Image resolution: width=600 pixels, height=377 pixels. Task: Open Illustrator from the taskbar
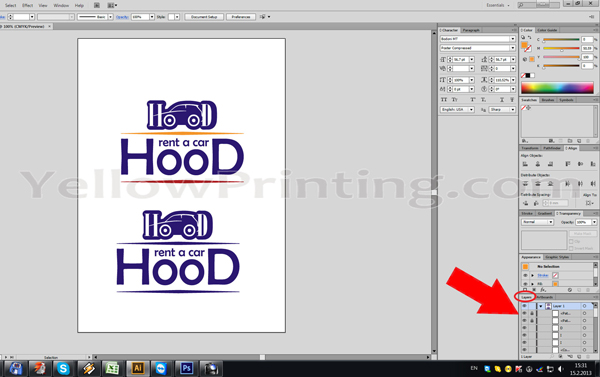tap(137, 369)
